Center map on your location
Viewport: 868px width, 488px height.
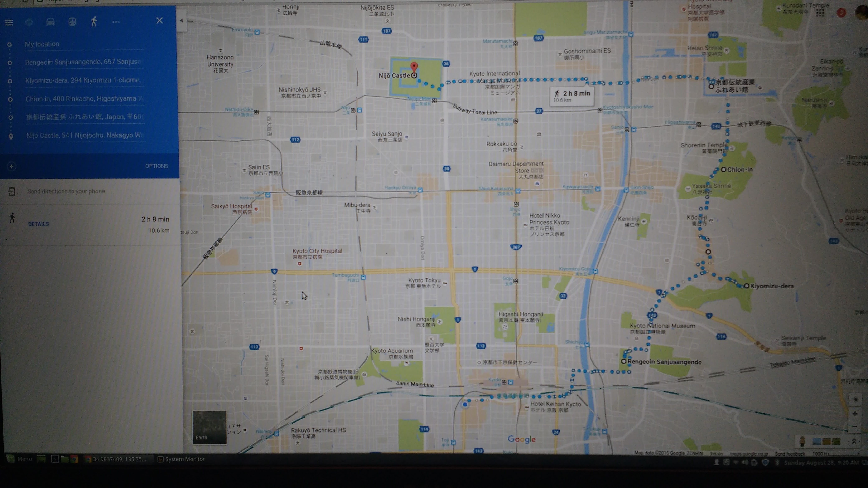[x=855, y=400]
